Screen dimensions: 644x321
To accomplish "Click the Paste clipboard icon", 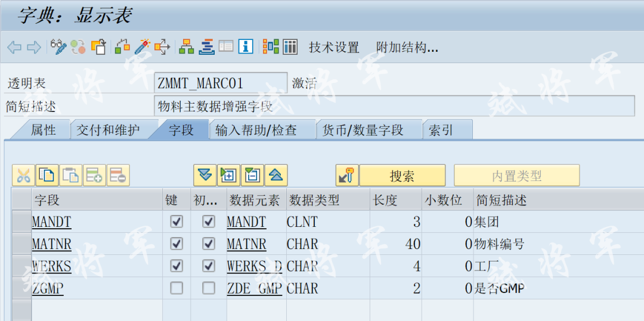I will (x=71, y=176).
